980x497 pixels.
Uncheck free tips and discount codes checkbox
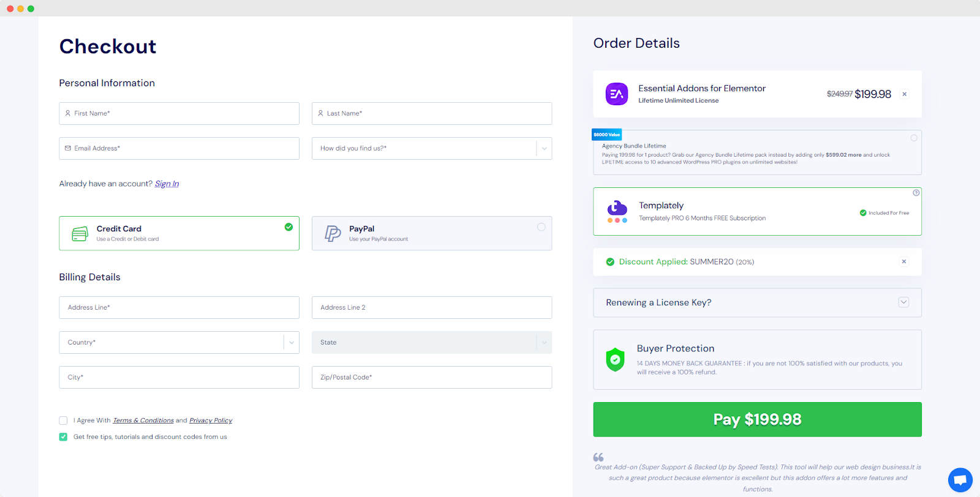point(63,437)
